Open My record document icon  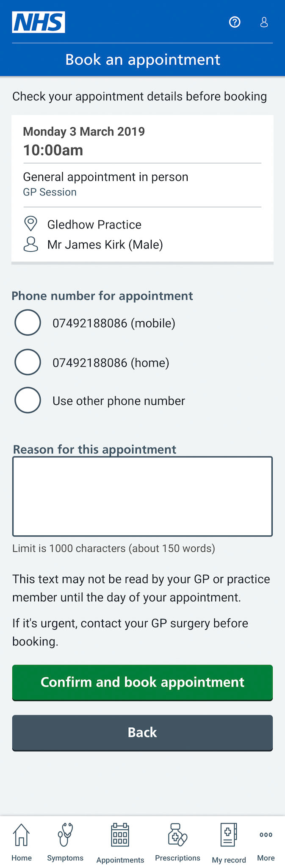[229, 835]
